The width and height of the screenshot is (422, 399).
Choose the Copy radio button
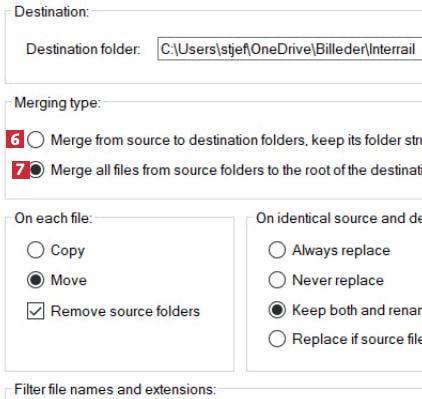36,250
